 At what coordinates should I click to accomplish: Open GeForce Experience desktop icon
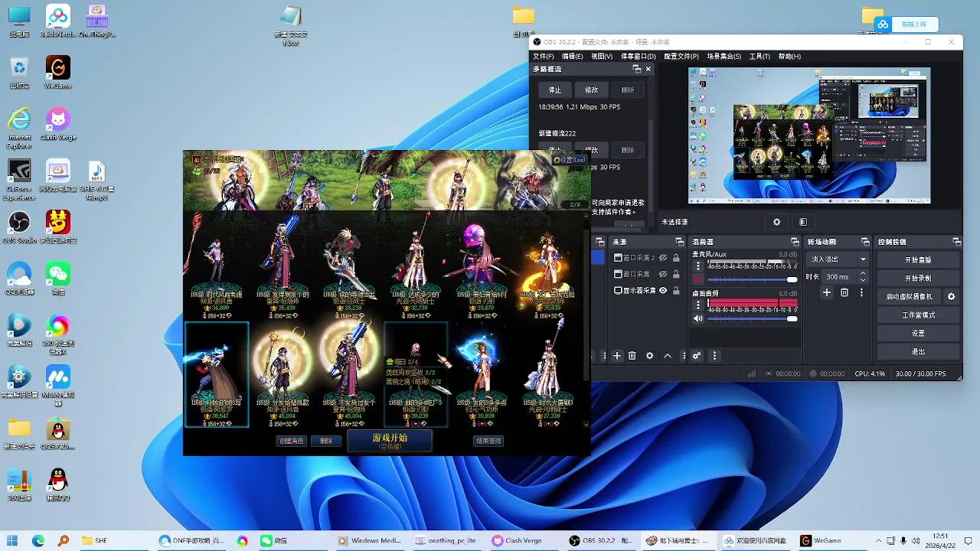(x=19, y=181)
